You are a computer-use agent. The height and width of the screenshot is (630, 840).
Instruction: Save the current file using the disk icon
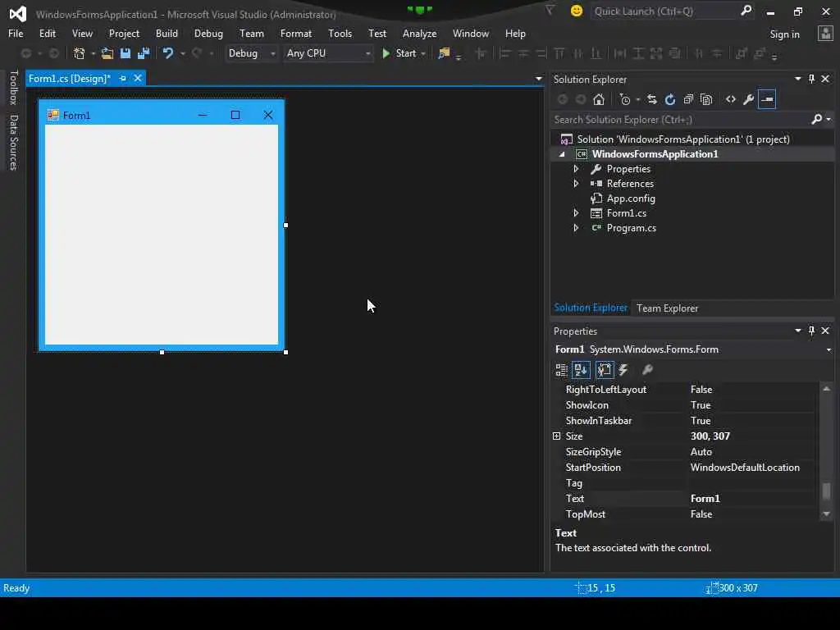tap(126, 53)
